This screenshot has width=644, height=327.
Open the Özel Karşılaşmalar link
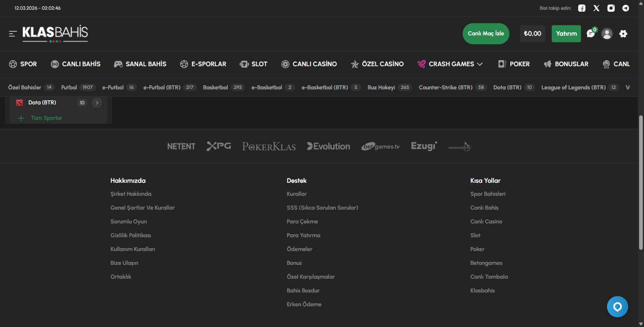[311, 277]
